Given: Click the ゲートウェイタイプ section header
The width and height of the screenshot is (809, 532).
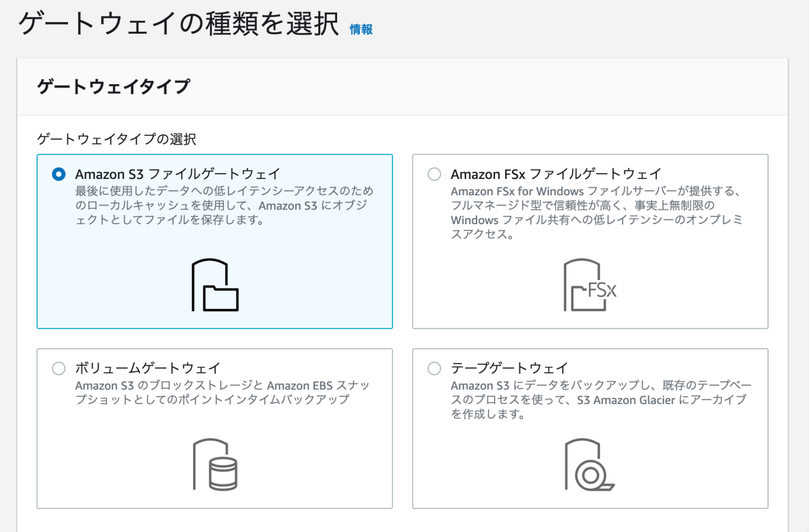Looking at the screenshot, I should point(114,86).
